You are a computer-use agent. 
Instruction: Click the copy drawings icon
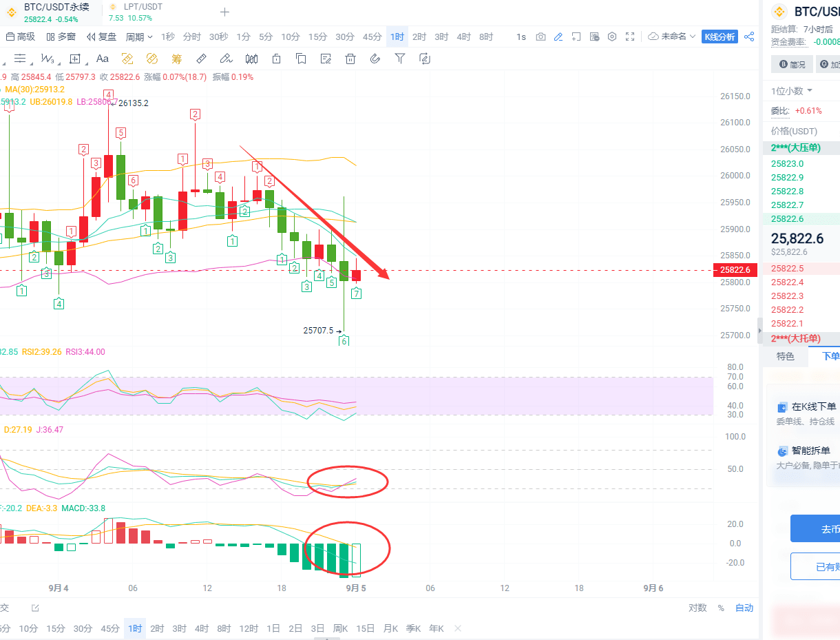(301, 59)
